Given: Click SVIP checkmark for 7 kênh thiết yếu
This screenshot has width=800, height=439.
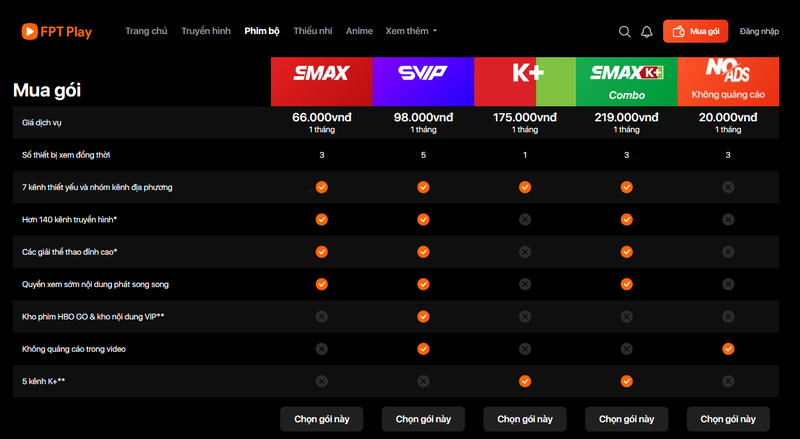Looking at the screenshot, I should click(x=423, y=187).
